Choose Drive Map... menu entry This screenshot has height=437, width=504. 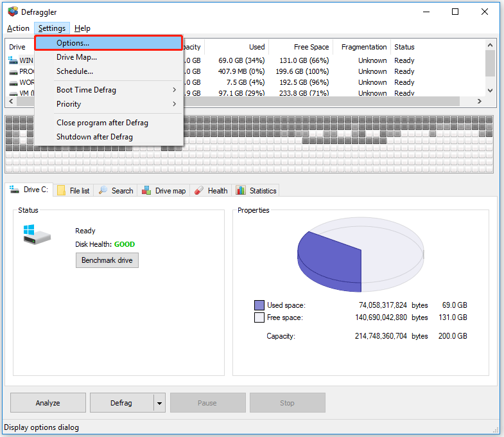pos(109,57)
